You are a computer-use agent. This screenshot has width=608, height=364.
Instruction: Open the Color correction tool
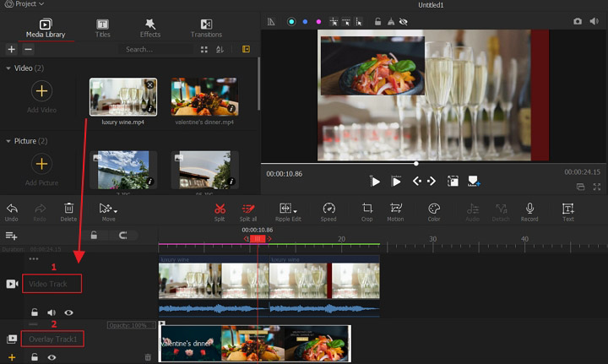pyautogui.click(x=434, y=209)
